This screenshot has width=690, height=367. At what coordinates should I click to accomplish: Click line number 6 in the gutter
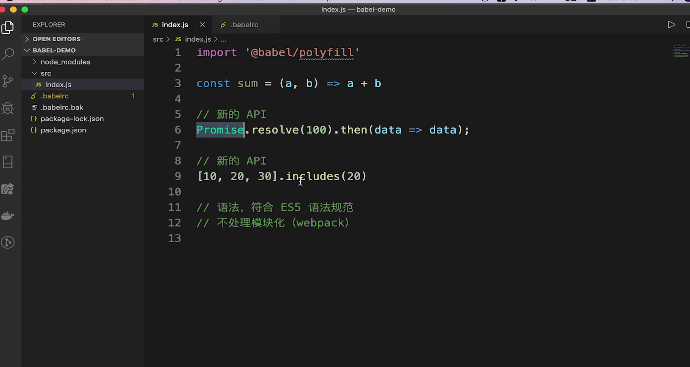pyautogui.click(x=178, y=130)
